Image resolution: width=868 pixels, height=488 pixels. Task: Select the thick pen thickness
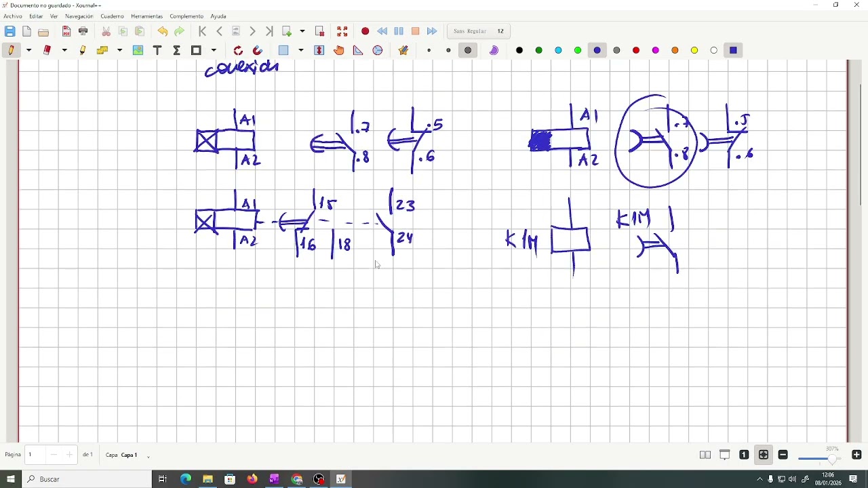tap(469, 51)
